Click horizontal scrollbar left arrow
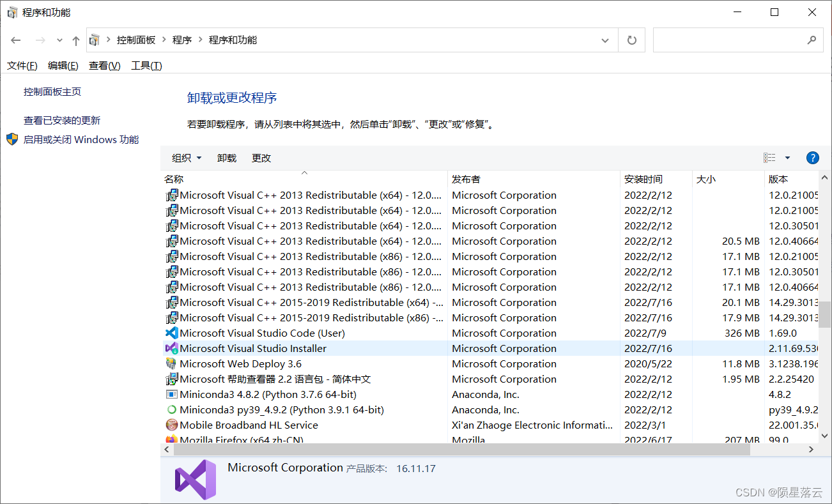832x504 pixels. 166,450
